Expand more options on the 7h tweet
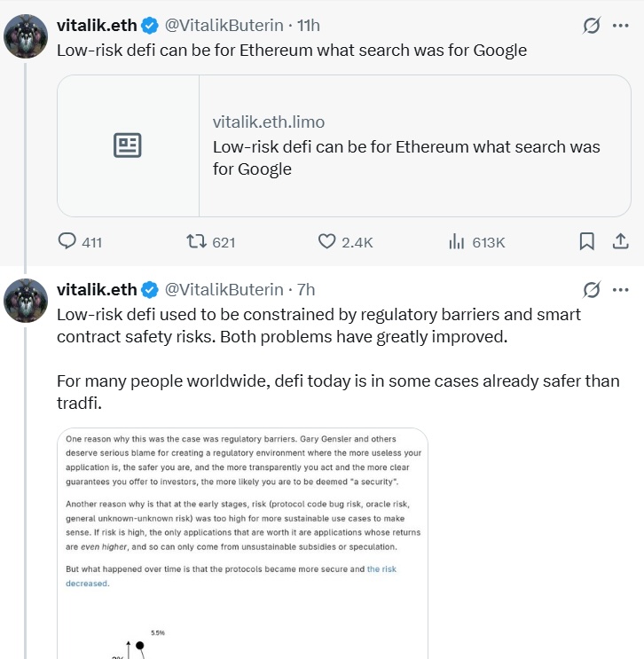644x659 pixels. (621, 290)
